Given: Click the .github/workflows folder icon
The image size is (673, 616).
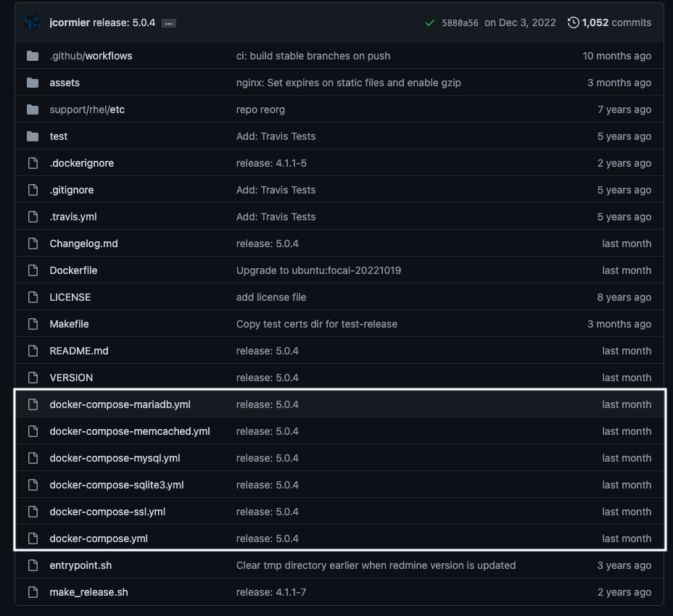Looking at the screenshot, I should coord(33,56).
